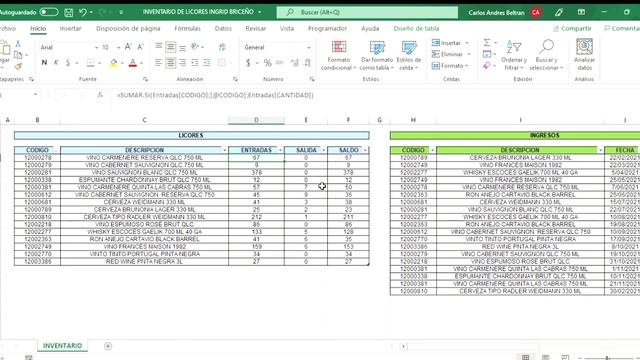Open the font size dropdown
Viewport: 640px width, 360px height.
(118, 47)
